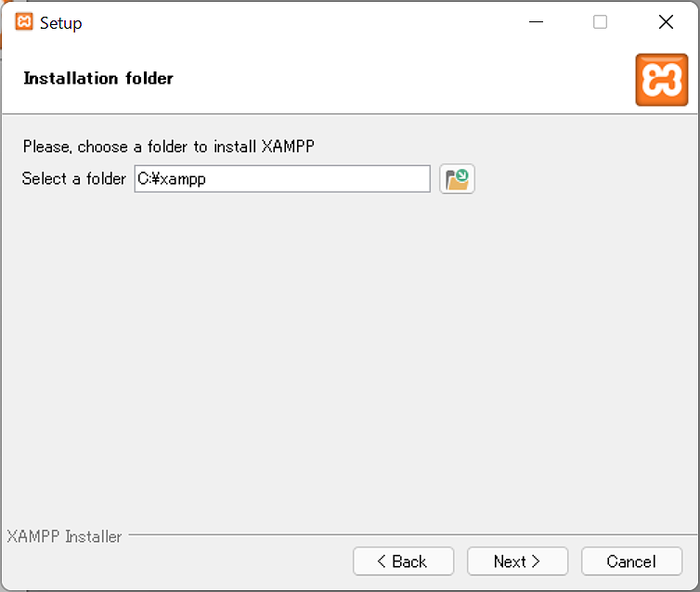Click the "Installation folder" heading
700x592 pixels.
[98, 78]
